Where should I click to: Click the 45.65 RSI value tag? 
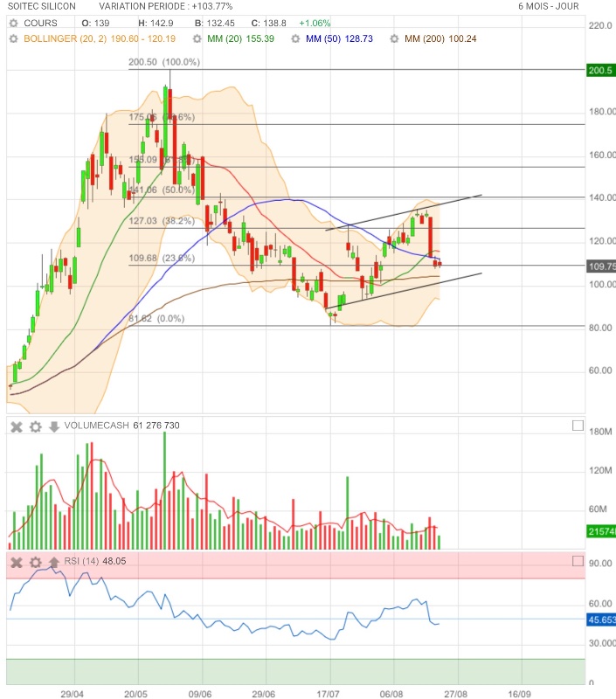601,619
